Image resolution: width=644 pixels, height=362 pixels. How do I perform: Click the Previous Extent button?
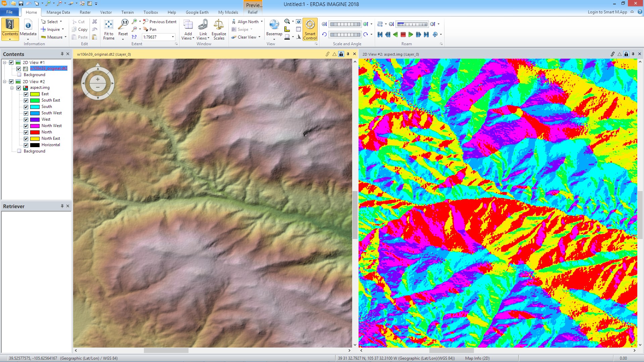(160, 22)
